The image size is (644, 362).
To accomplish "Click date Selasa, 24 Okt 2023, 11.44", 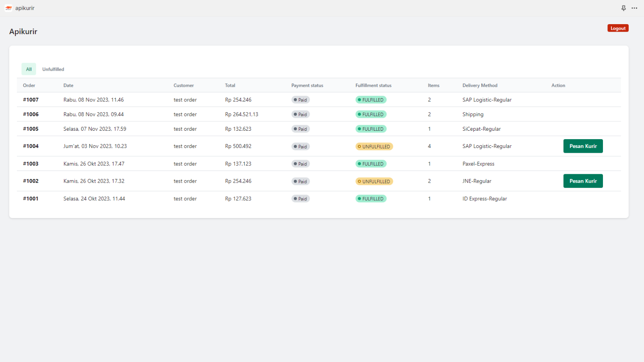I will (94, 199).
